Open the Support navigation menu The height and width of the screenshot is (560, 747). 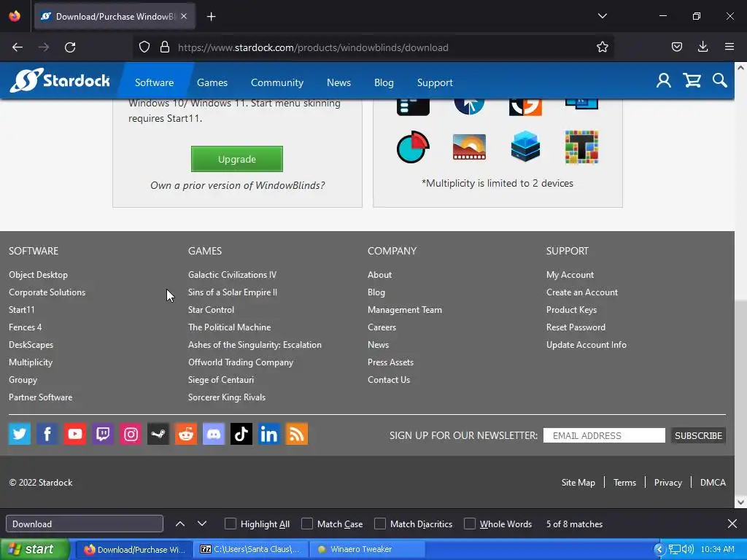pyautogui.click(x=435, y=82)
